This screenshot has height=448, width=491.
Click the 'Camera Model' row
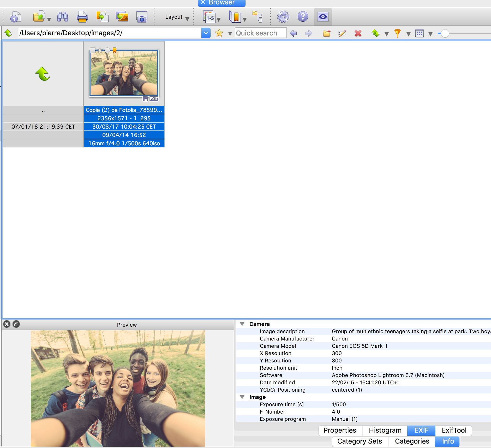pos(363,346)
